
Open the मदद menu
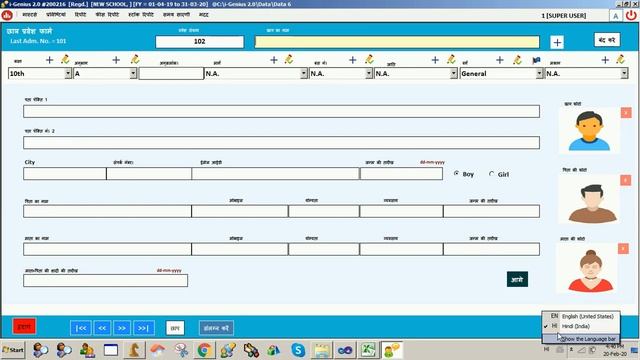[204, 15]
